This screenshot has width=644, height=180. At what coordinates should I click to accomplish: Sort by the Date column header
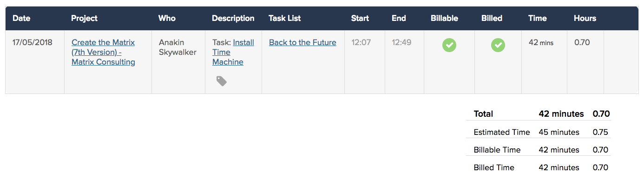20,18
